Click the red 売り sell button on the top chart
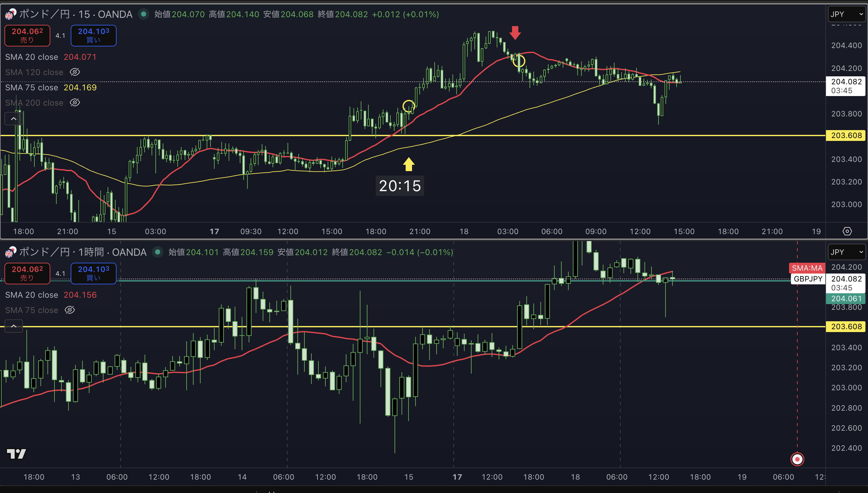 pyautogui.click(x=27, y=36)
